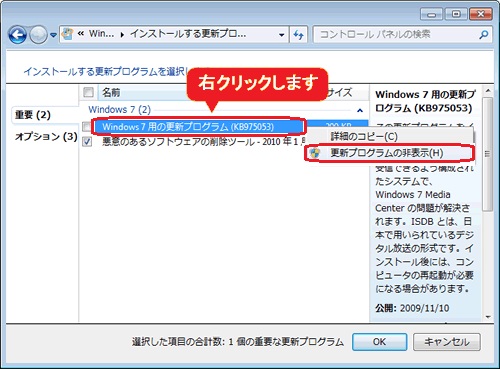Choose 詳細のコピー(C) from context menu
The height and width of the screenshot is (369, 500).
(x=364, y=136)
